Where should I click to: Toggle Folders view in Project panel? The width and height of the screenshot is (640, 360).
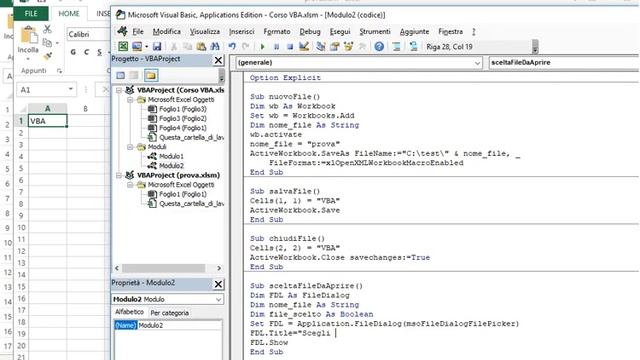click(151, 76)
